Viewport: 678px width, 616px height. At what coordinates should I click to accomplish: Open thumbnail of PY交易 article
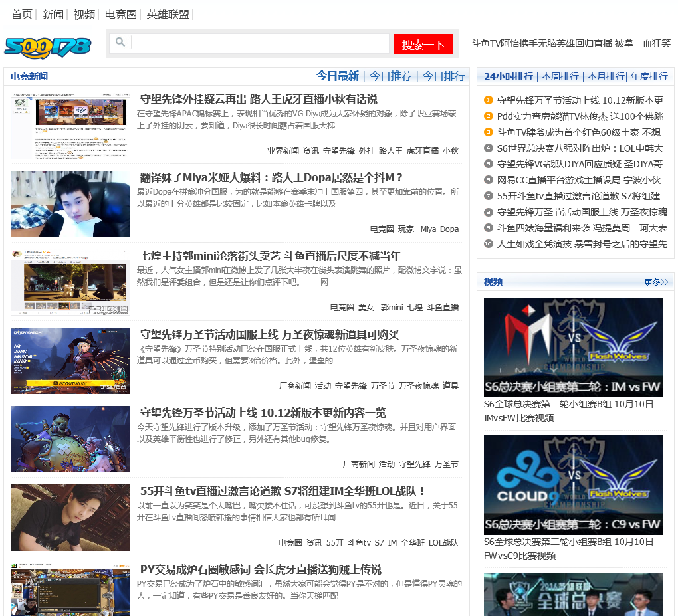tap(70, 589)
